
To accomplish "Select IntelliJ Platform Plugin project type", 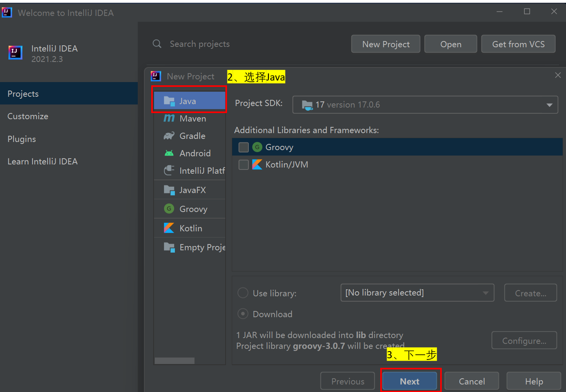I will (190, 171).
